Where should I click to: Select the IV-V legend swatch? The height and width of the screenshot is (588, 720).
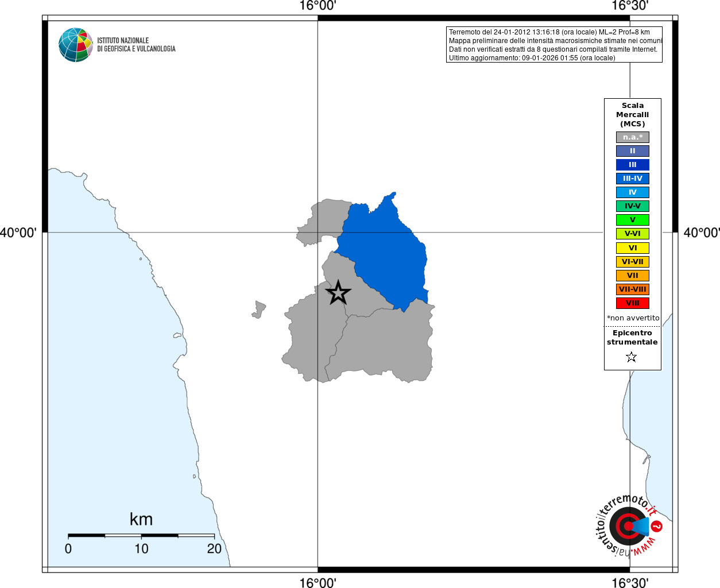(x=633, y=206)
